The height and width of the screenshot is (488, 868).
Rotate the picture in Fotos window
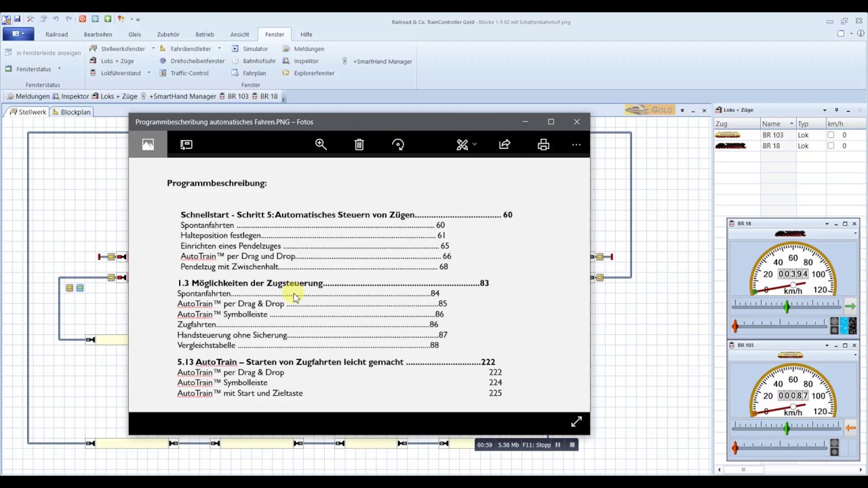pyautogui.click(x=398, y=144)
